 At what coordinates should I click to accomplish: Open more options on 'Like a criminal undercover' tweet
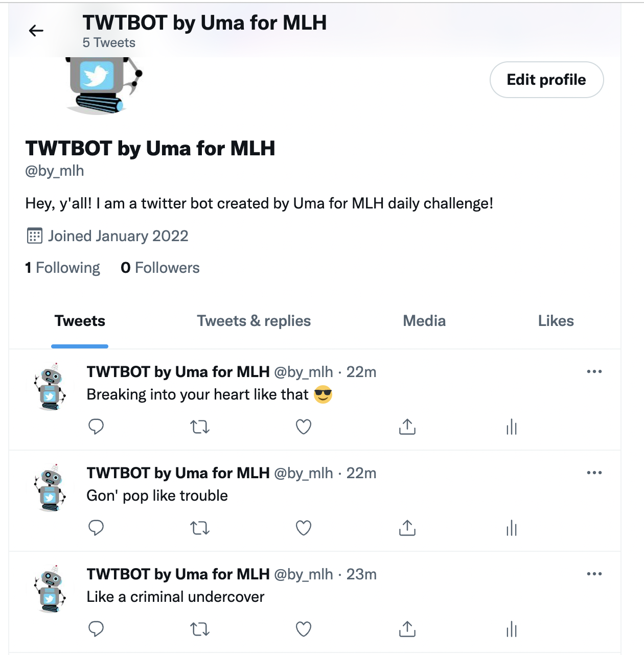pyautogui.click(x=594, y=574)
